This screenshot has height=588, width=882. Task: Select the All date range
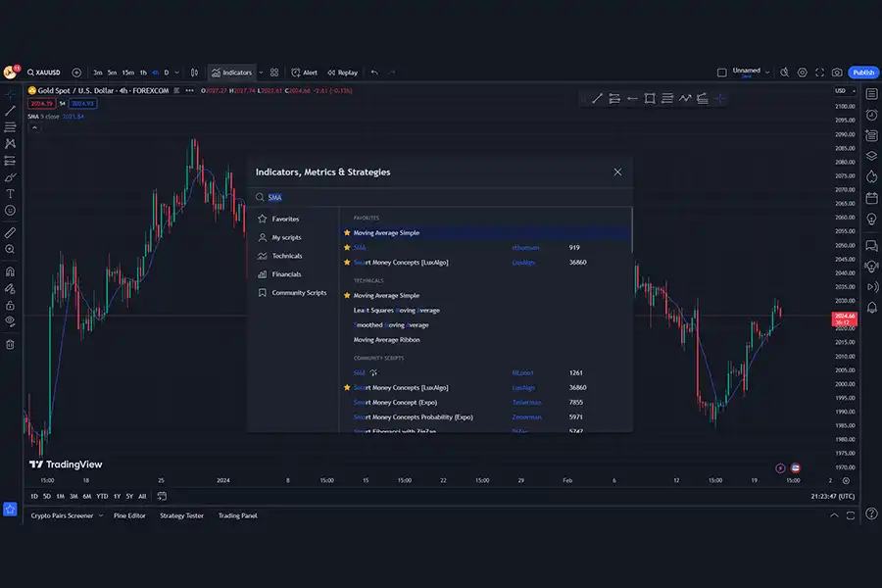[142, 496]
